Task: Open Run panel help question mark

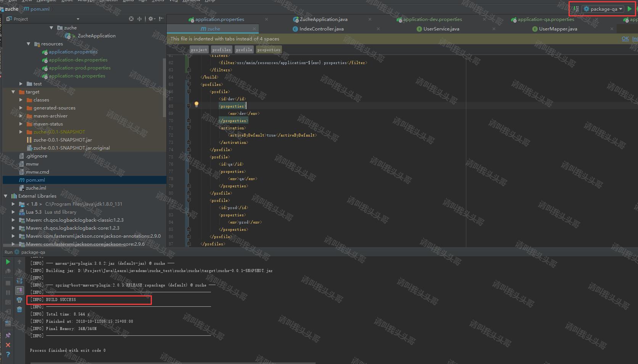Action: 8,354
